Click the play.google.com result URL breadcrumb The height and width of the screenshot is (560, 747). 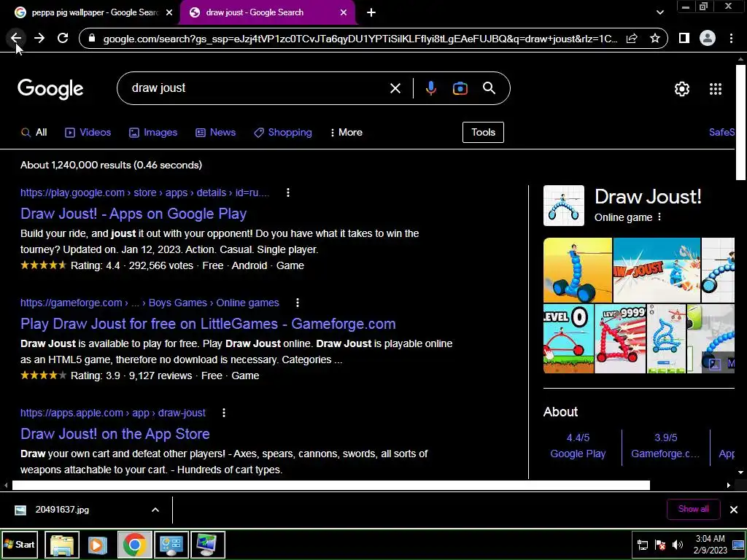click(145, 192)
